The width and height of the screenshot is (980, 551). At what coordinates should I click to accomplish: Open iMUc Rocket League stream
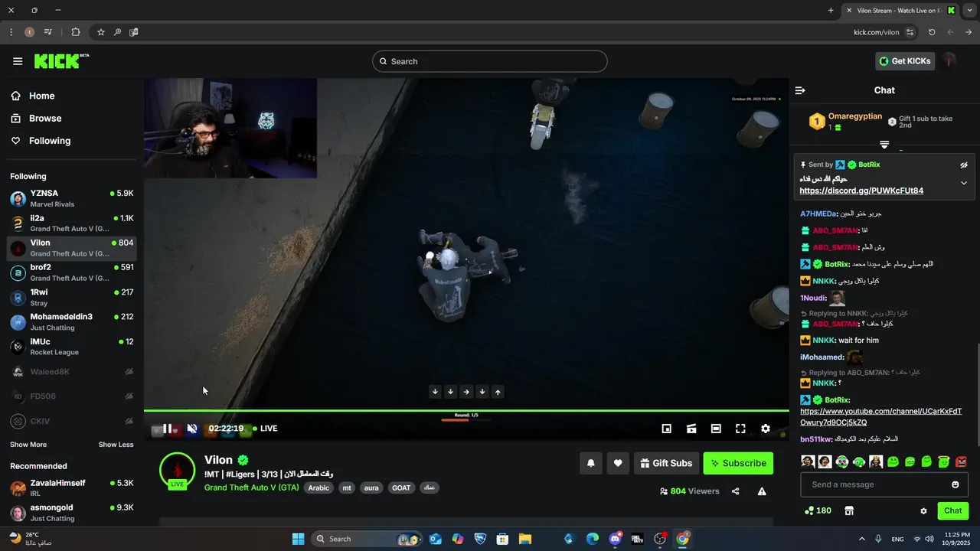pyautogui.click(x=72, y=347)
